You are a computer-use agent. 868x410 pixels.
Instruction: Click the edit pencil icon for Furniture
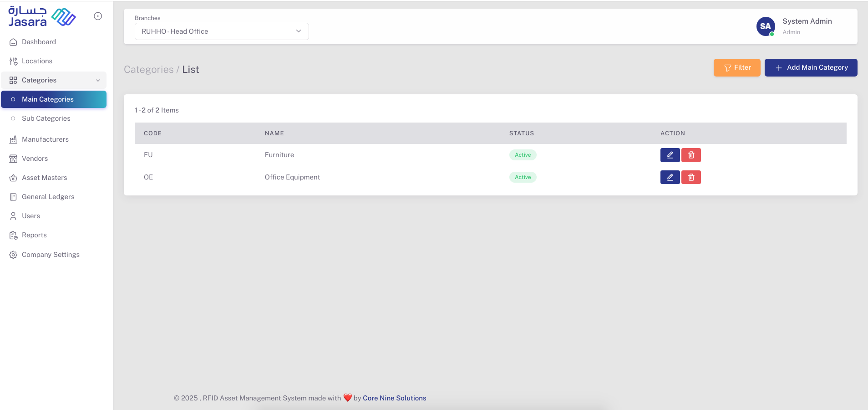(x=670, y=155)
